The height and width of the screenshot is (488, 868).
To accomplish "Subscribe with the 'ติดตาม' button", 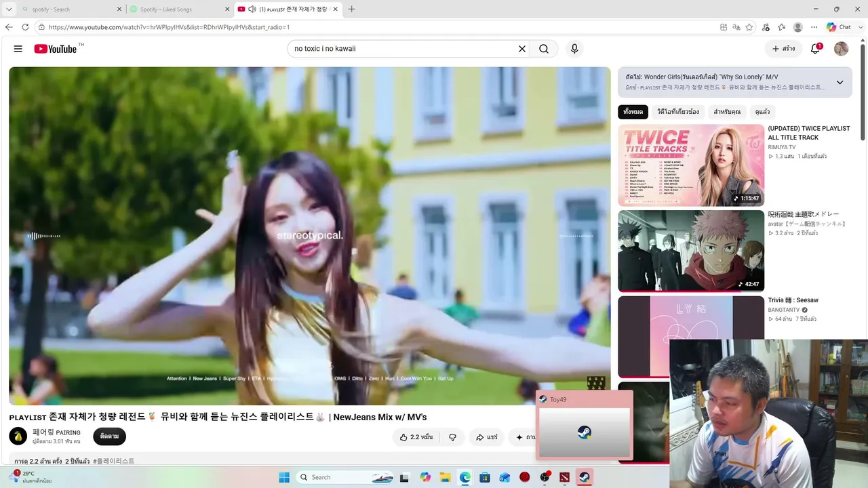I will 109,436.
